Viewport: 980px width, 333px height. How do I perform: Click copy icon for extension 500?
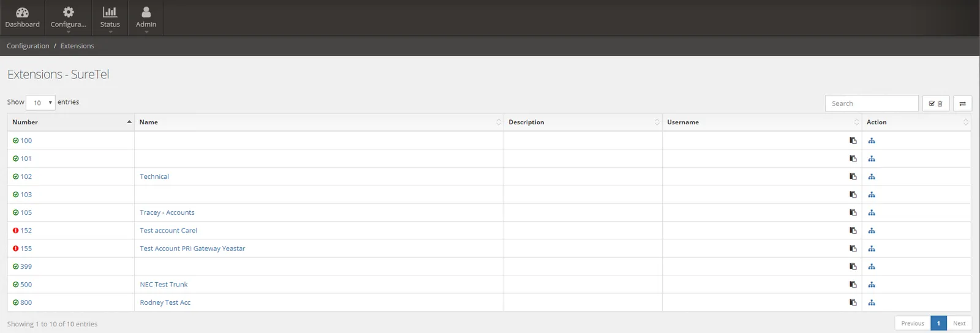853,285
